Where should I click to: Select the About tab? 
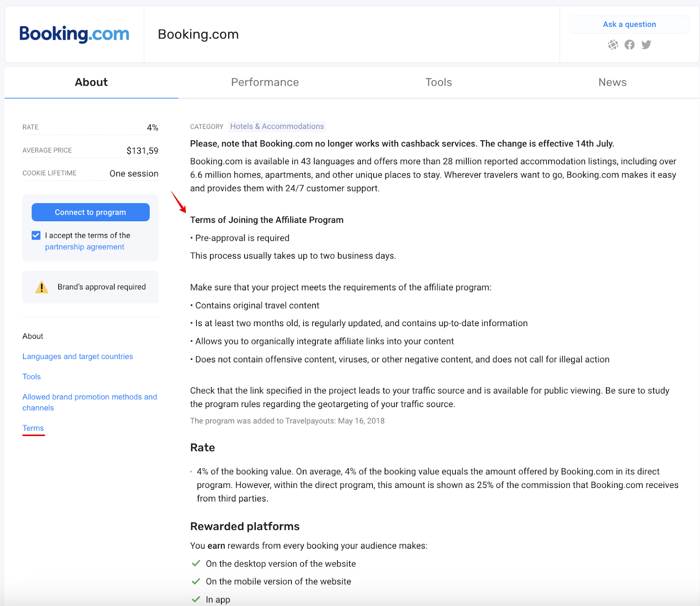point(91,82)
